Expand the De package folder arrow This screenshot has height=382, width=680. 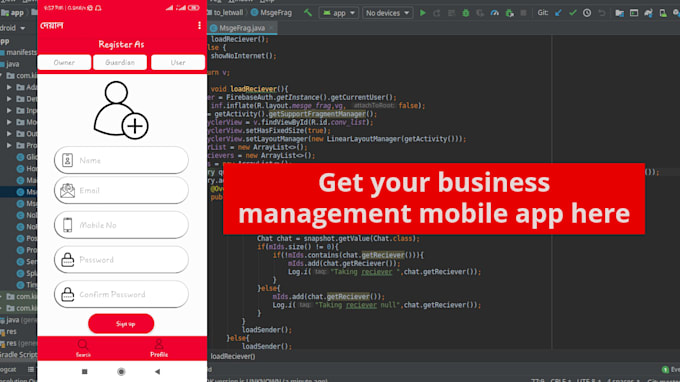(x=9, y=99)
